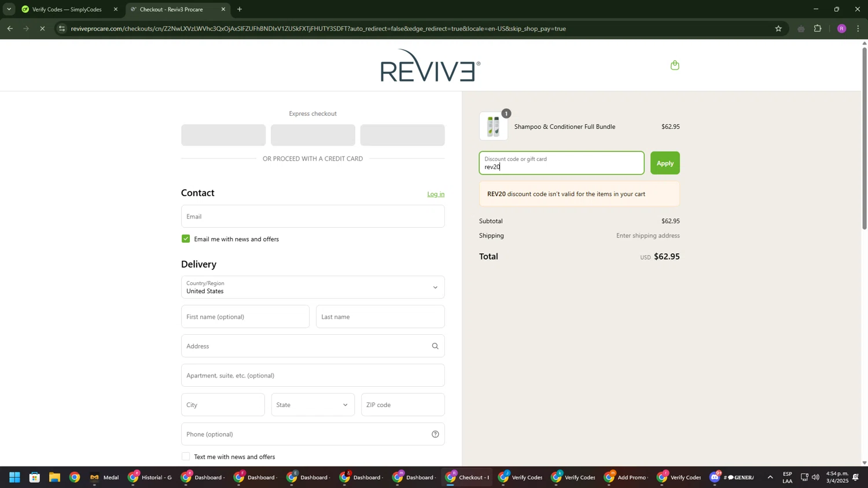868x488 pixels.
Task: Open the Chrome profile avatar
Action: click(841, 28)
